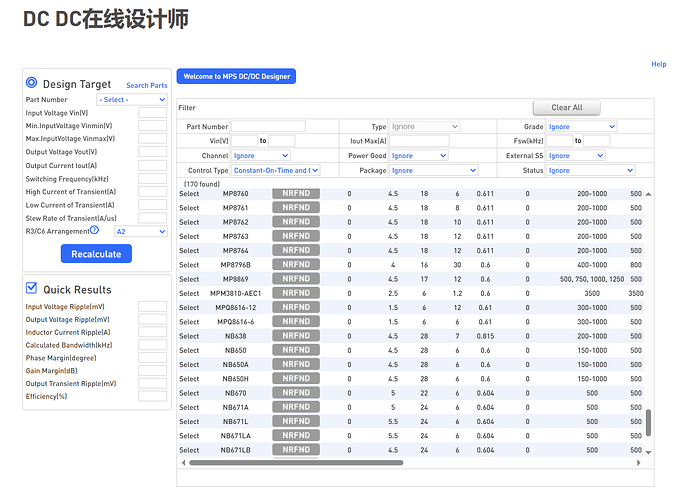Image resolution: width=689 pixels, height=500 pixels.
Task: Click NRFND status badge for MP8760
Action: (296, 193)
